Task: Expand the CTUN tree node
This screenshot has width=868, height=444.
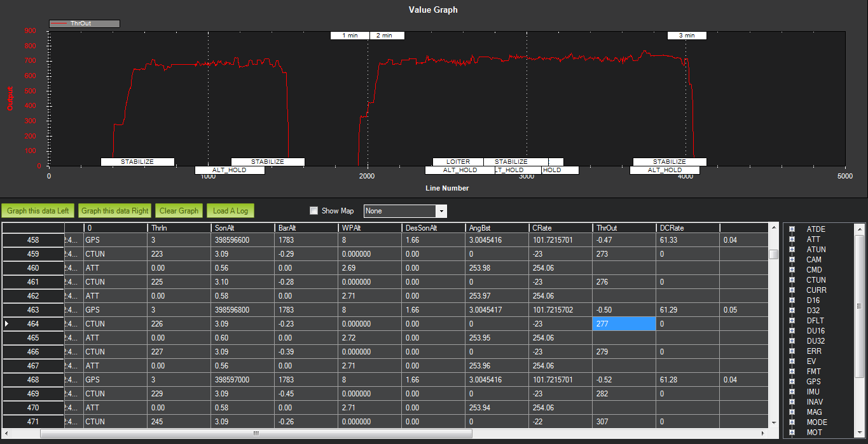Action: point(792,280)
